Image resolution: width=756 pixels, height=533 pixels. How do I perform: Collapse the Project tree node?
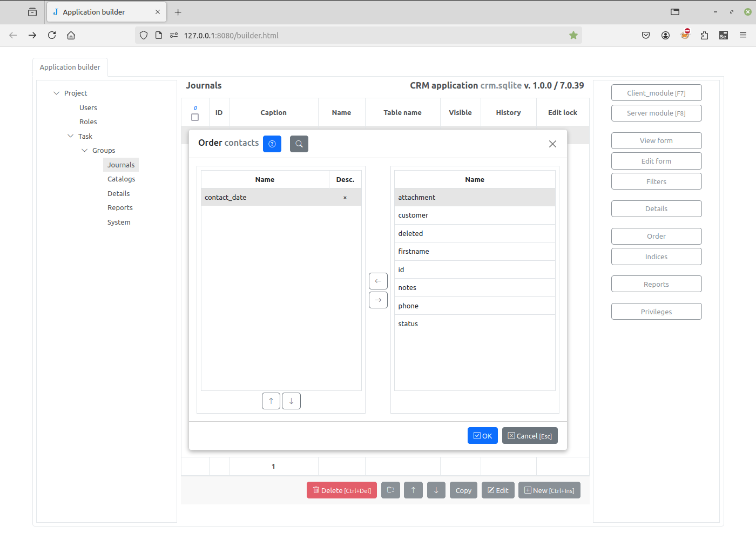click(57, 93)
